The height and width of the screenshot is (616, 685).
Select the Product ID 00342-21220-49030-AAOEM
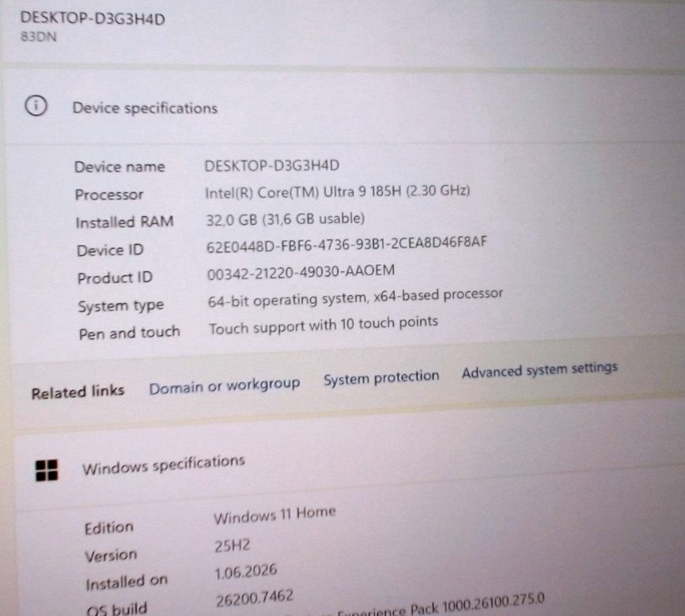[301, 272]
